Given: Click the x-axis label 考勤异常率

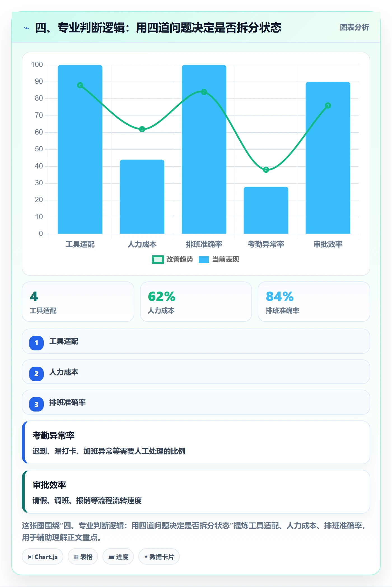Looking at the screenshot, I should pos(266,244).
